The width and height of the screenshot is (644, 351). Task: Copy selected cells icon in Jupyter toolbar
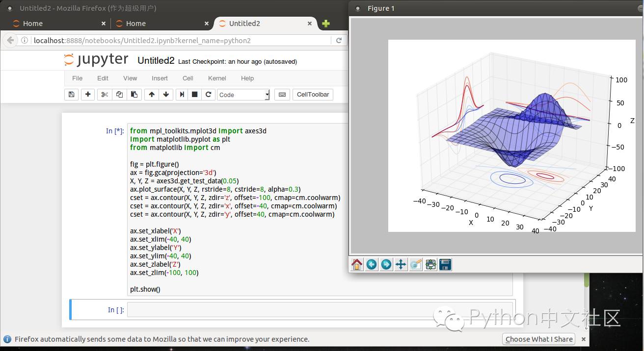tap(119, 95)
